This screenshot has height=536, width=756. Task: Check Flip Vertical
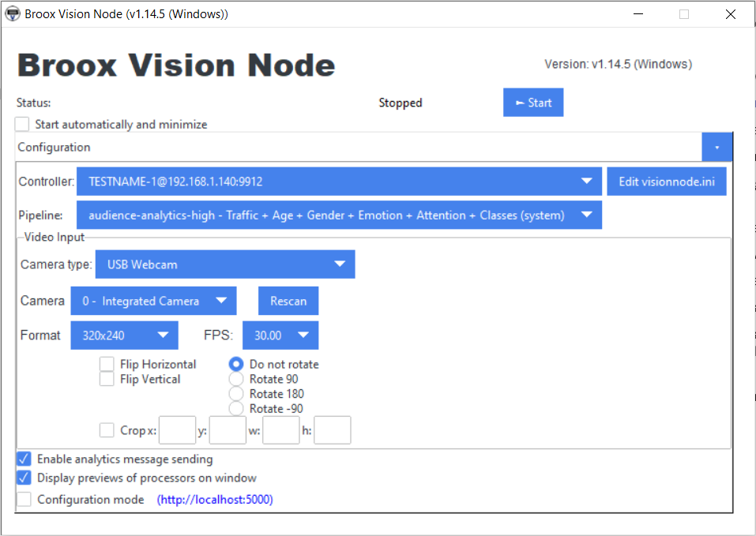click(107, 379)
